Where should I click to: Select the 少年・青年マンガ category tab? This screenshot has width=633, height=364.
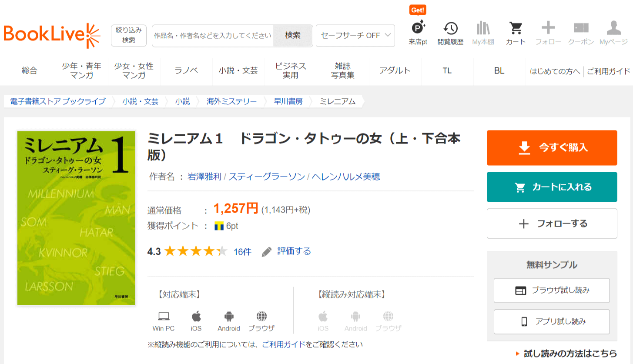pyautogui.click(x=81, y=70)
